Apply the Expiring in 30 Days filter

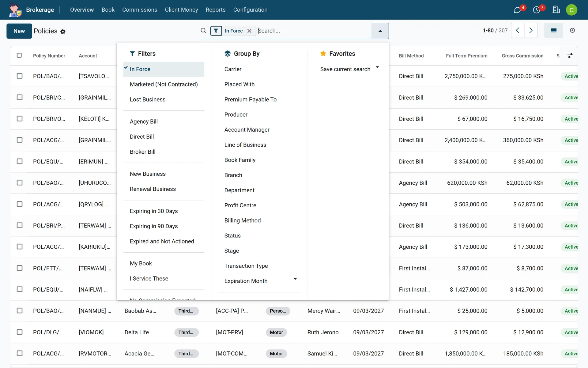tap(164, 211)
